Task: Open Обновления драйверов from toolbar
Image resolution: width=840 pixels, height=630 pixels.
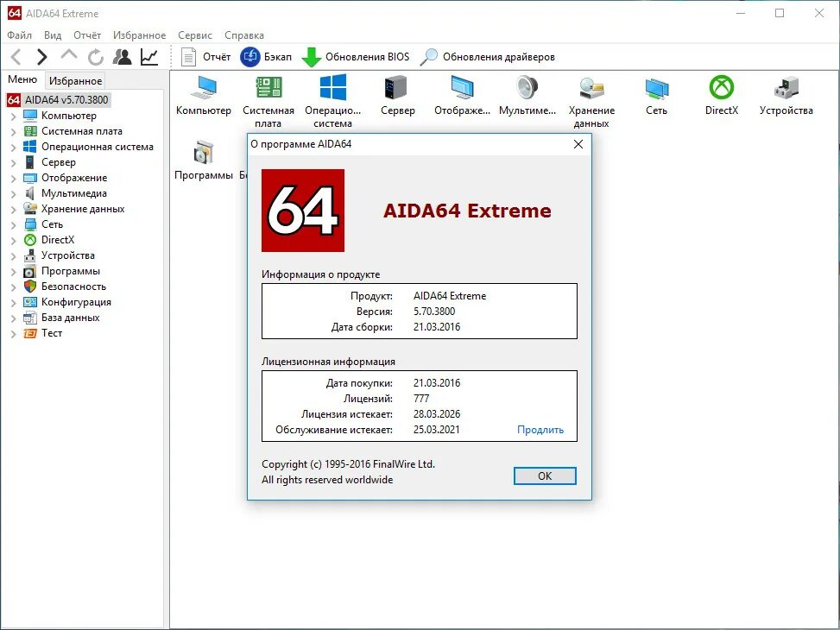Action: (488, 57)
